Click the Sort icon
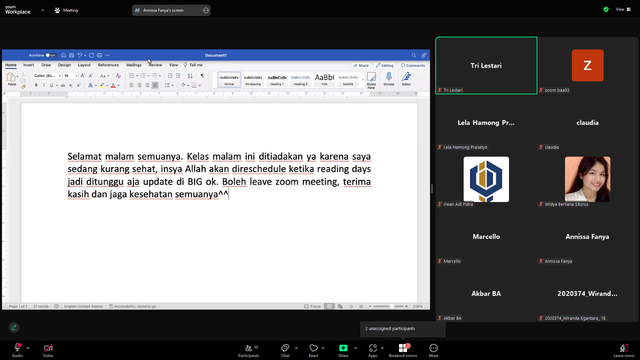640x360 pixels. coord(190,76)
